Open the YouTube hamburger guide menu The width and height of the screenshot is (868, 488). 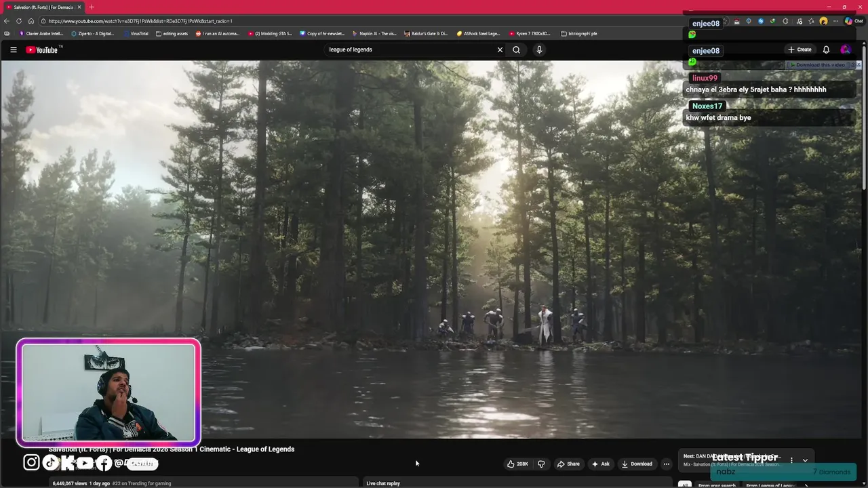(x=13, y=49)
